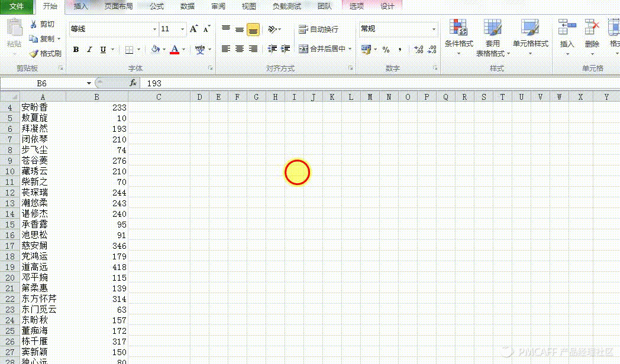The image size is (620, 364).
Task: Expand the number format dropdown (常规)
Action: coord(434,29)
